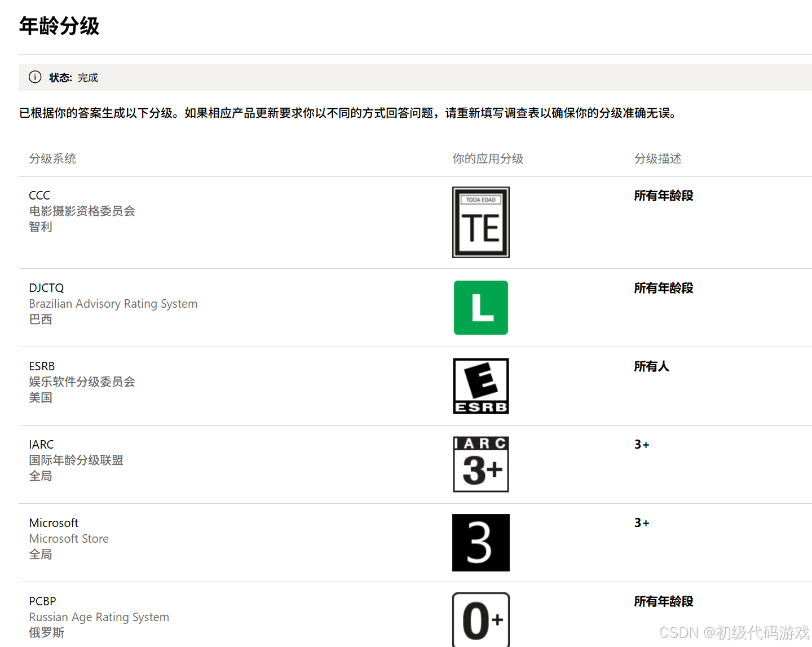Screen dimensions: 812x647
Task: Click 3+ description in Microsoft row
Action: point(642,523)
